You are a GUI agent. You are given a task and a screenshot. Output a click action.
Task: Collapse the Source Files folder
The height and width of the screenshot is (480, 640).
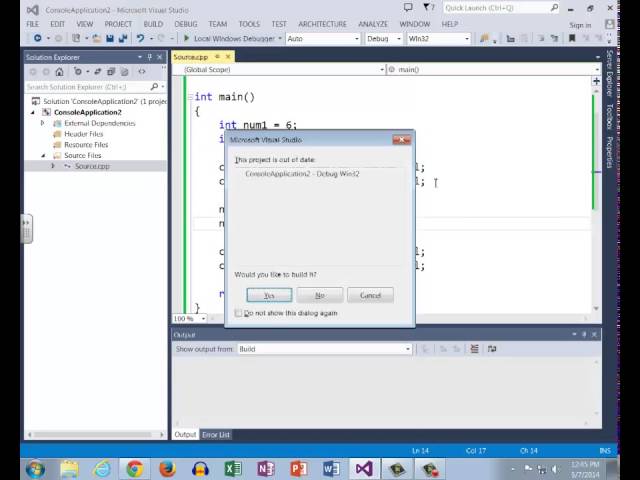click(x=44, y=156)
